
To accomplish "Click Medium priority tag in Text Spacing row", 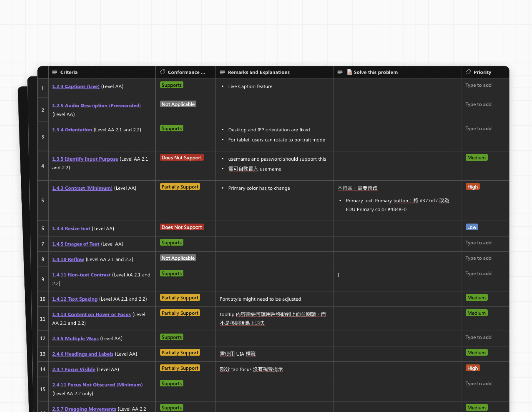I will point(476,298).
